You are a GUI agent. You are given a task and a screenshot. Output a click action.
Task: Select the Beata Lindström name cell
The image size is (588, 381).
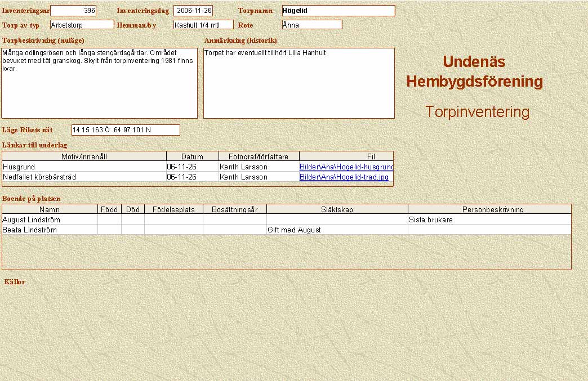[50, 230]
